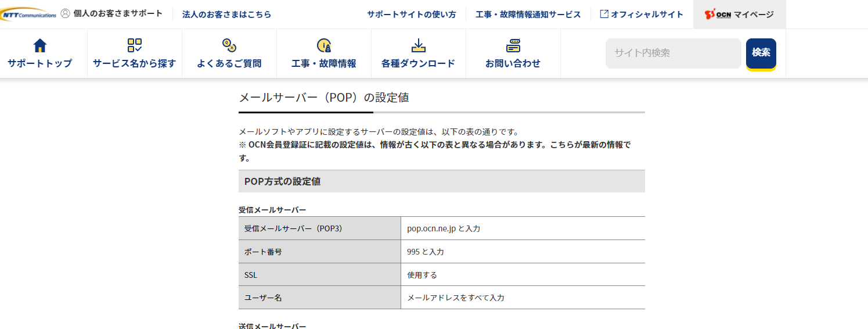Viewport: 868px width, 329px height.
Task: Click the house icon for サポートトップ
Action: click(x=39, y=45)
